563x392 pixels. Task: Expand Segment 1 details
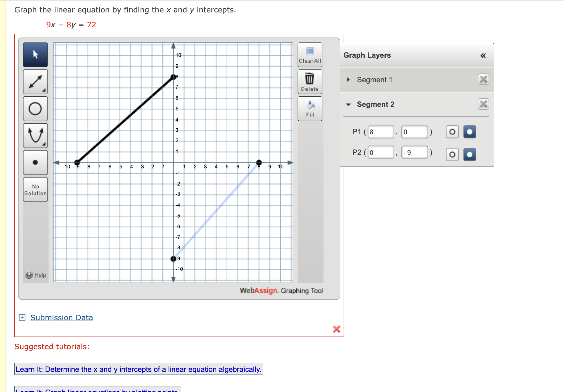(348, 80)
